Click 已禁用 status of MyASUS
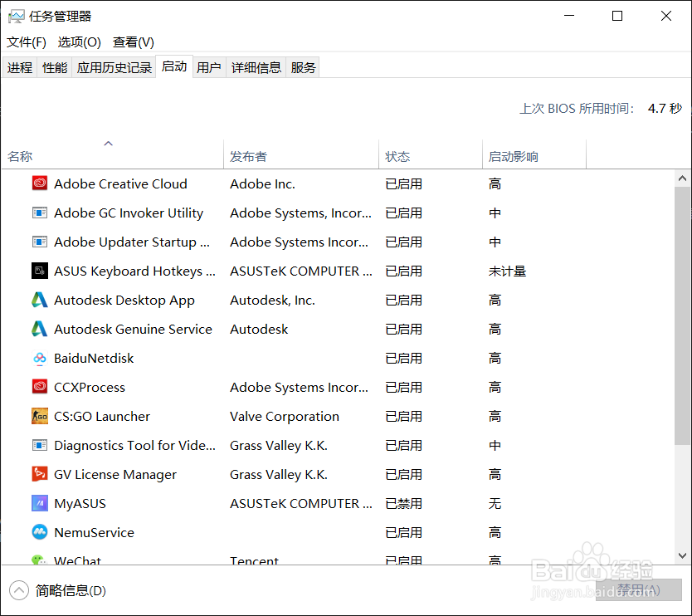 403,504
